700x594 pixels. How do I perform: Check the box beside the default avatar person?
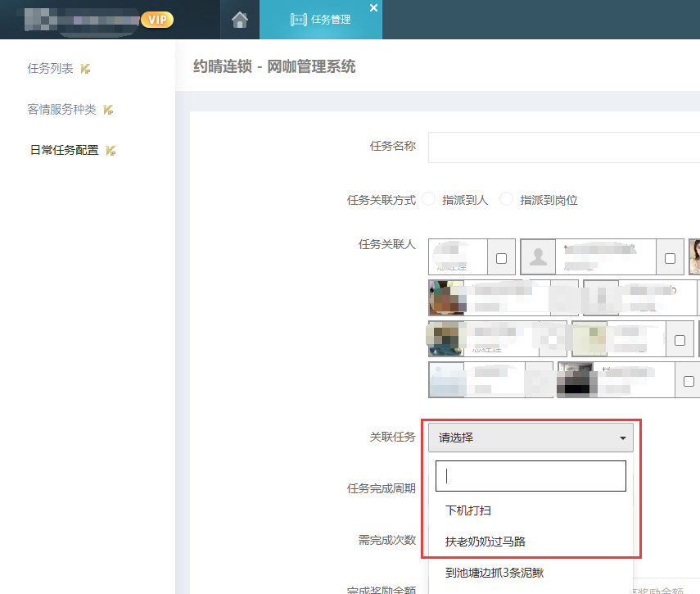point(670,259)
